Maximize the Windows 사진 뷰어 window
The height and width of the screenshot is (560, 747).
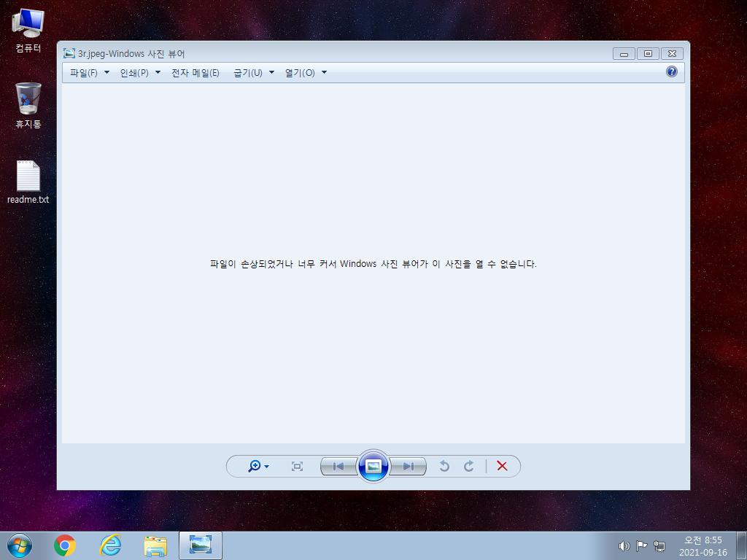648,54
